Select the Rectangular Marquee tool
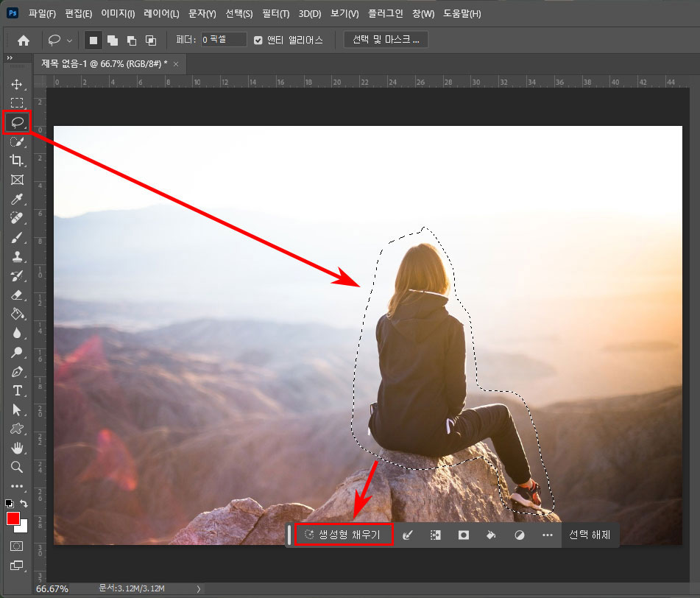 click(17, 103)
